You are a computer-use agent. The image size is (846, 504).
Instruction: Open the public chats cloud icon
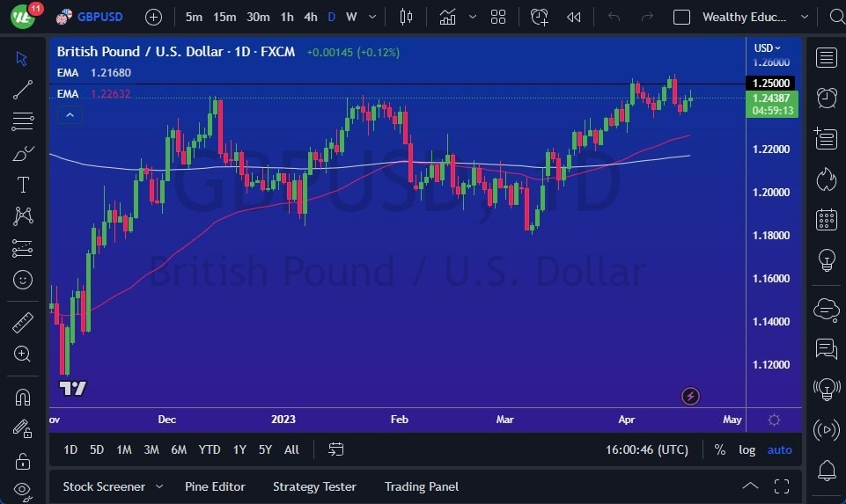pyautogui.click(x=826, y=310)
